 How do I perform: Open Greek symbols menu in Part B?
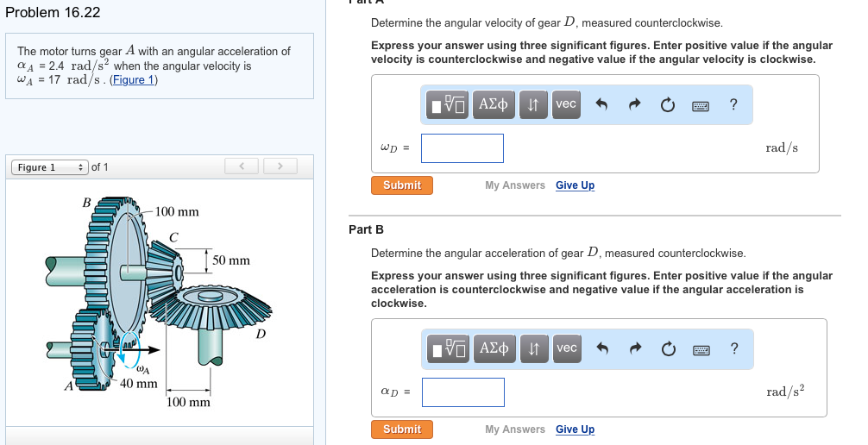coord(494,348)
